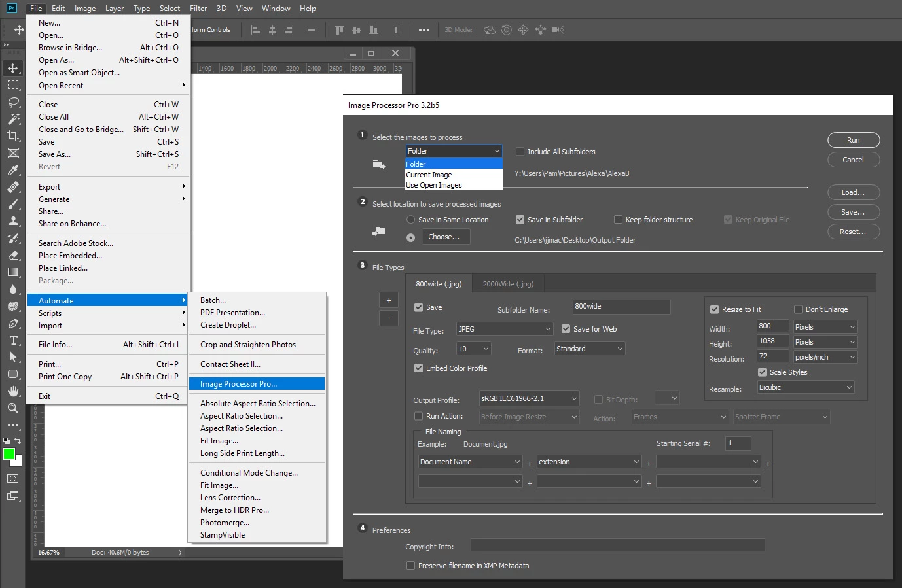The image size is (902, 588).
Task: Select the Frame tool
Action: [13, 153]
